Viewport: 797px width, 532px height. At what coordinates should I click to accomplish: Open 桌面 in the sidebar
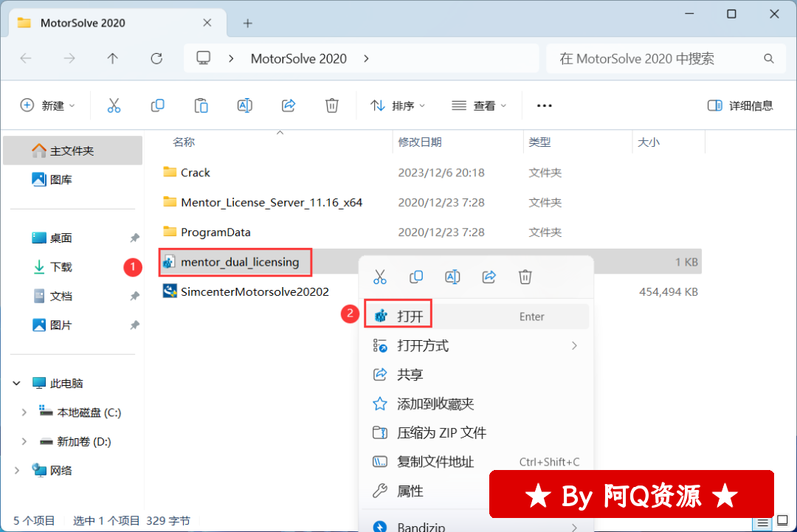pos(72,238)
